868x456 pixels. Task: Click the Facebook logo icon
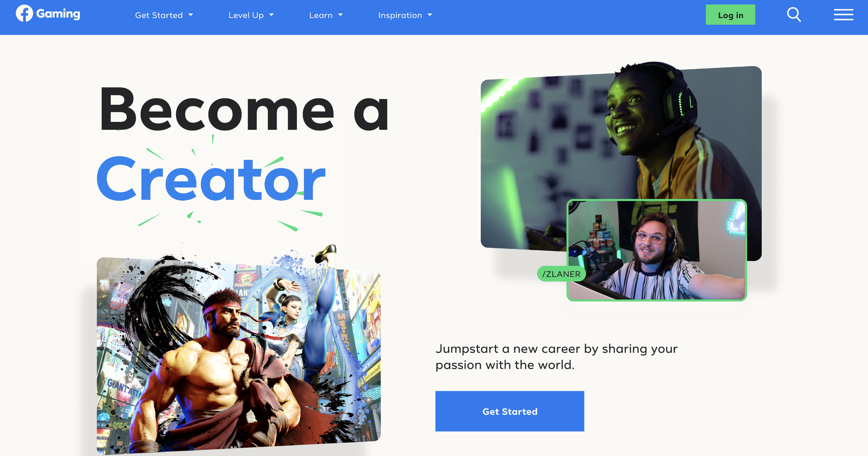[x=24, y=14]
